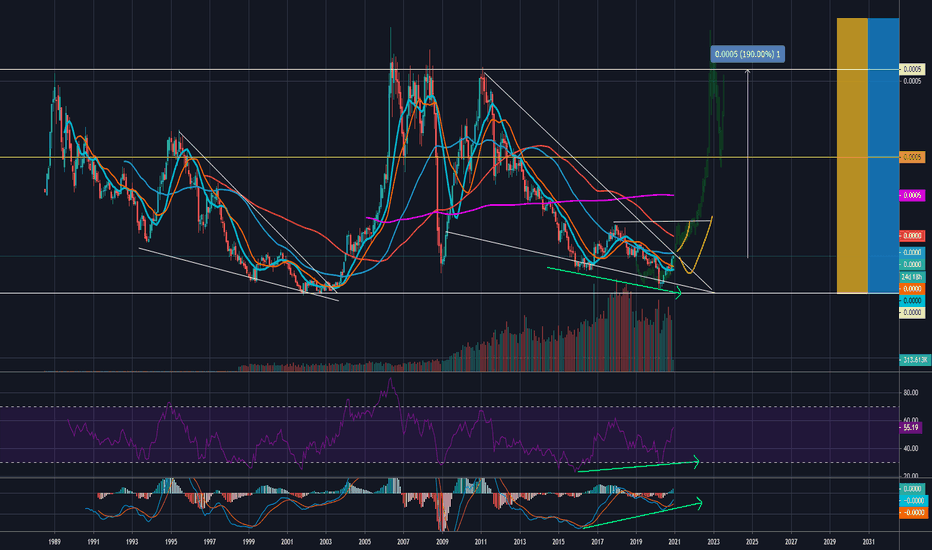The height and width of the screenshot is (550, 932).
Task: Click the blue 0.0005 (190.00%) measurement label
Action: (x=748, y=54)
